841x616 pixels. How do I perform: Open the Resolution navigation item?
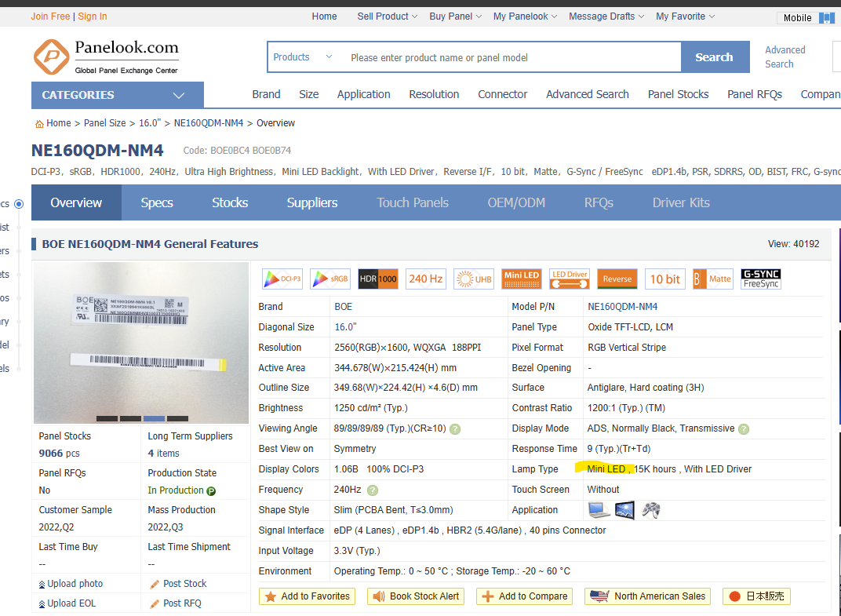(434, 94)
